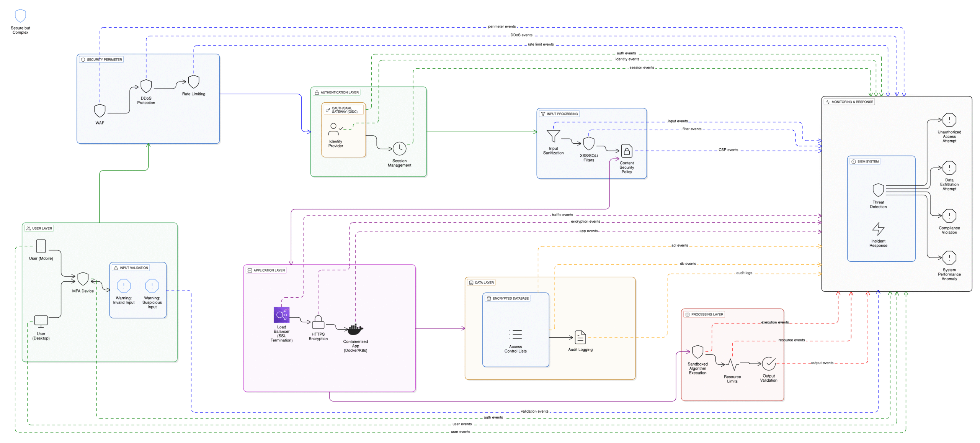Viewport: 980px width, 443px height.
Task: Click the Data Exfiltration Attempt alert icon
Action: click(949, 168)
